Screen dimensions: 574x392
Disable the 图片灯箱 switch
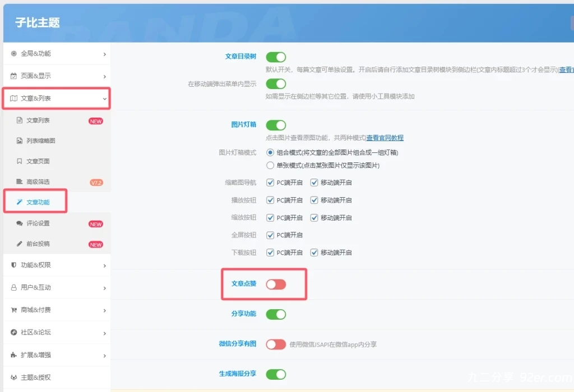point(276,125)
